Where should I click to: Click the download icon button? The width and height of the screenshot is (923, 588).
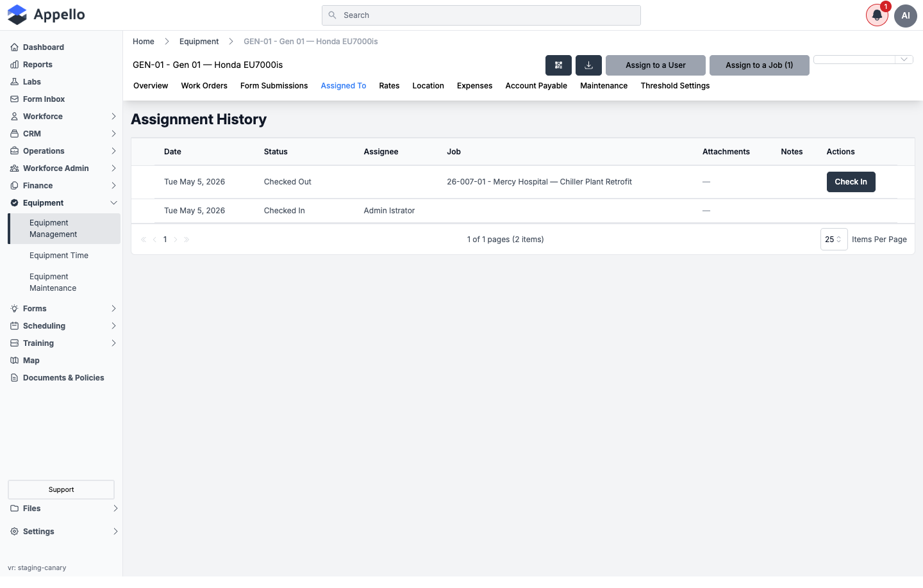588,65
